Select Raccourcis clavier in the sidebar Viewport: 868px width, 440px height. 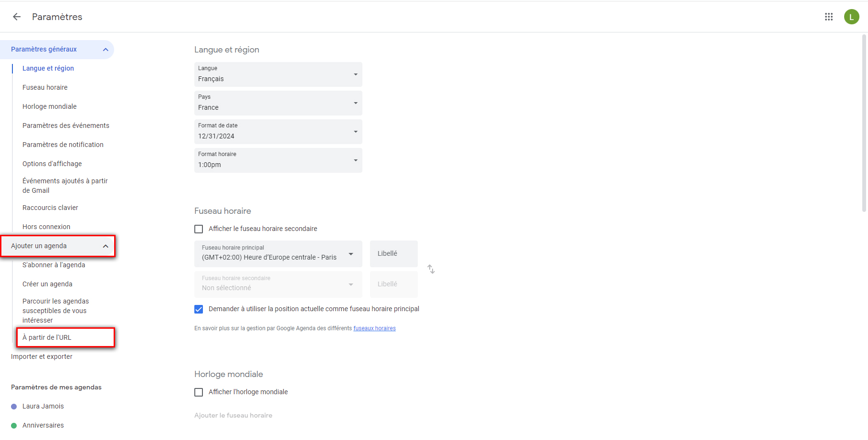click(50, 208)
